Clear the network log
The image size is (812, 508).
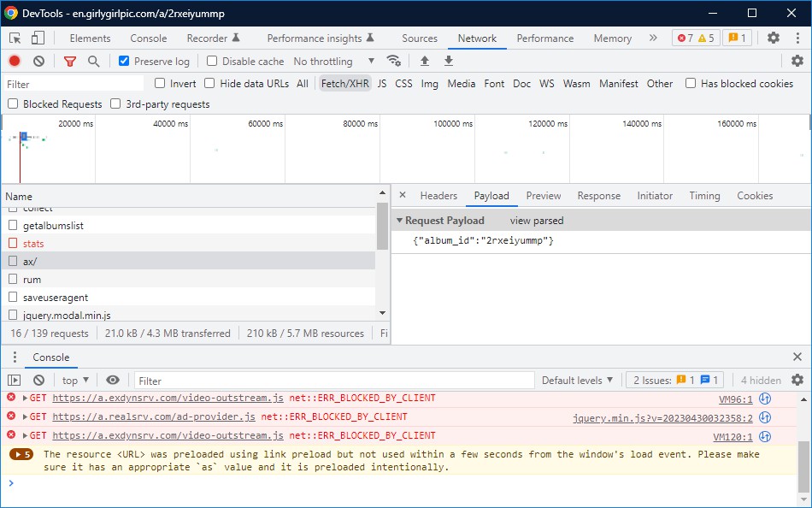point(38,62)
